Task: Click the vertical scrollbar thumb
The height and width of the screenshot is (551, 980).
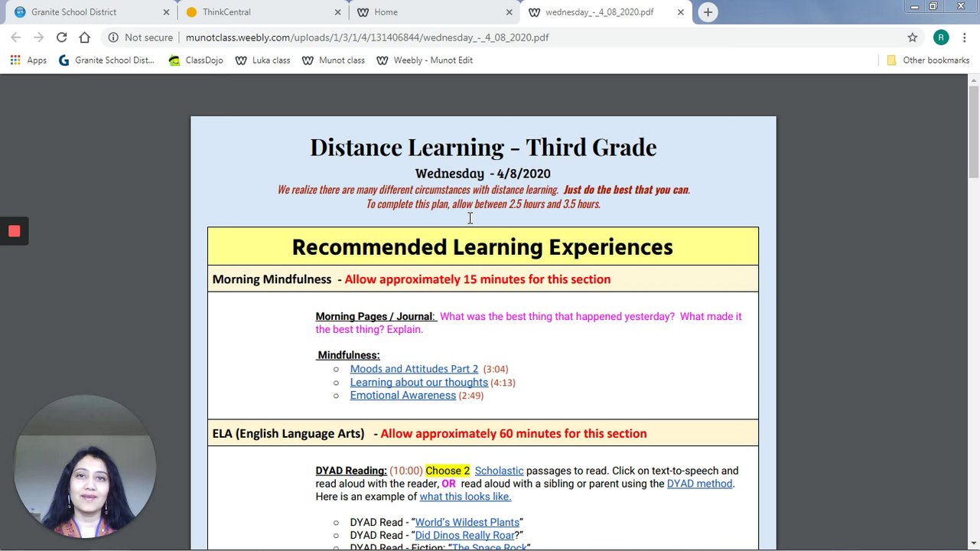Action: [974, 132]
